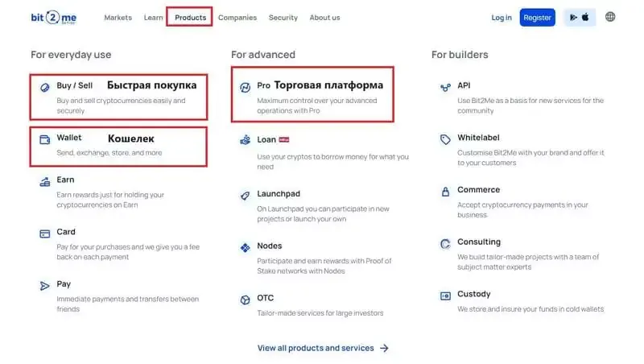
Task: Click 'Send, exchange, store, and more' text
Action: (109, 153)
